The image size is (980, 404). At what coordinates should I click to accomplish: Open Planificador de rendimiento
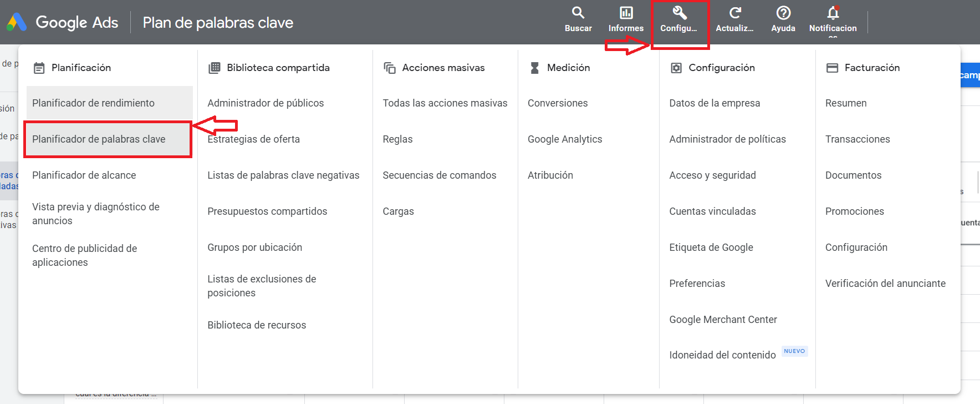[110, 103]
